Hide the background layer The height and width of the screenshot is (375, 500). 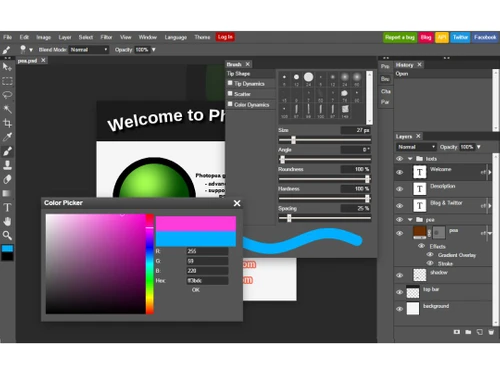399,309
